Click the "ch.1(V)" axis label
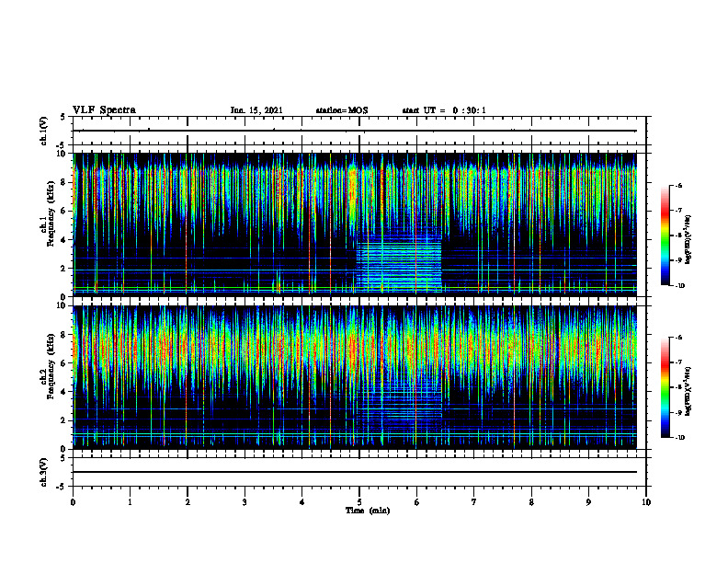Viewport: 728px width, 563px height. click(x=43, y=131)
